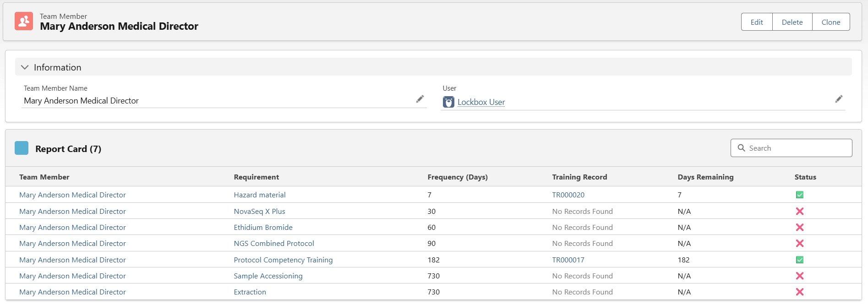Click the Team Member Name field value

(81, 100)
